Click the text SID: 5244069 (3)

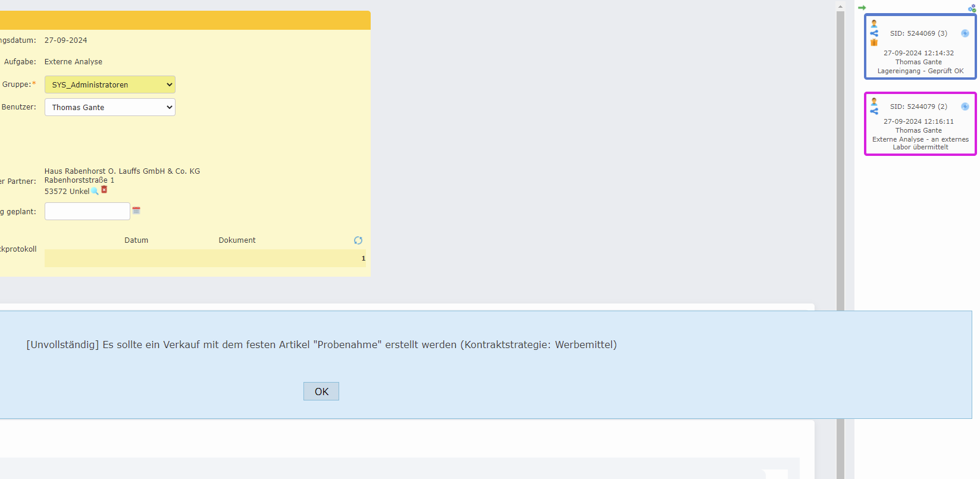919,33
